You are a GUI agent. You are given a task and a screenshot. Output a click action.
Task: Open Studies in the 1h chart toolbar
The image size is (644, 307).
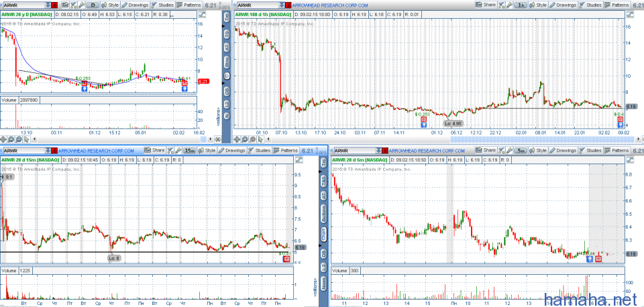coord(590,5)
